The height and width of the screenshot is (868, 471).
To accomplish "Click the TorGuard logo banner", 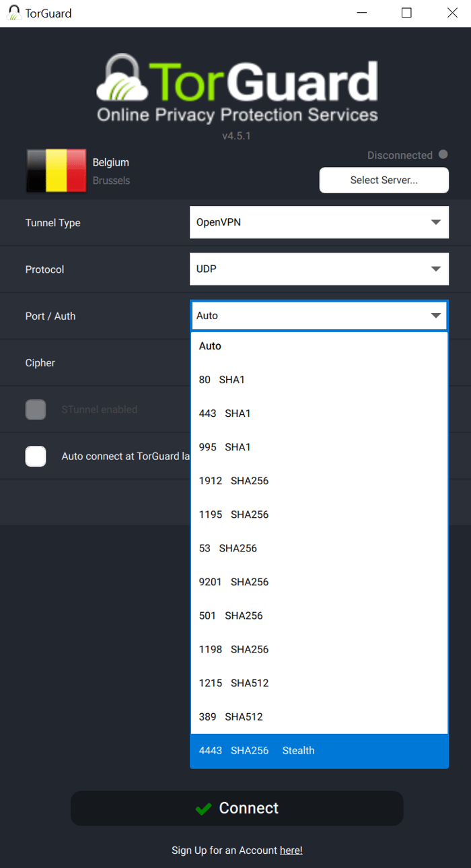I will click(x=237, y=89).
